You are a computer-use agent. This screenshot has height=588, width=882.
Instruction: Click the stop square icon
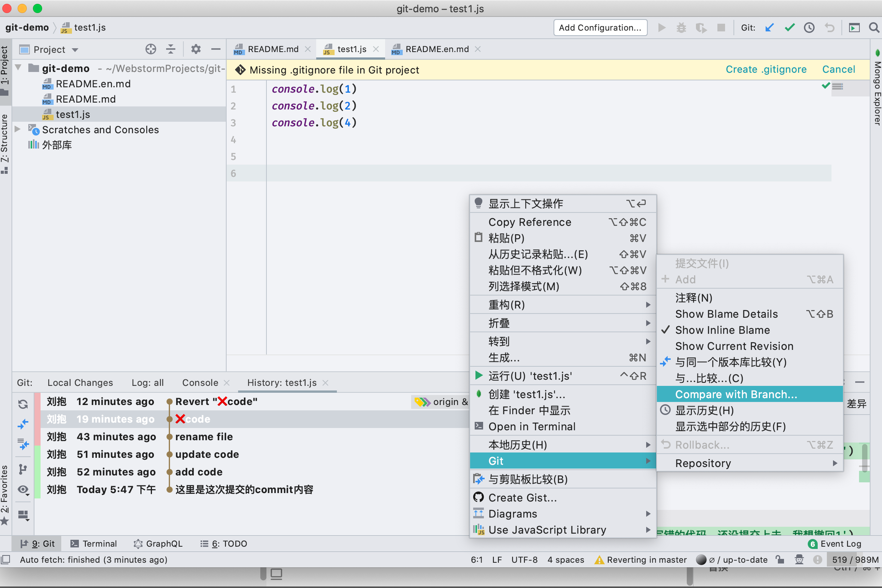(x=721, y=28)
